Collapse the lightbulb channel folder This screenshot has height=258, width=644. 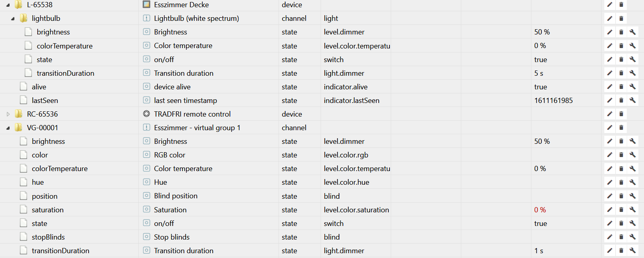[13, 19]
